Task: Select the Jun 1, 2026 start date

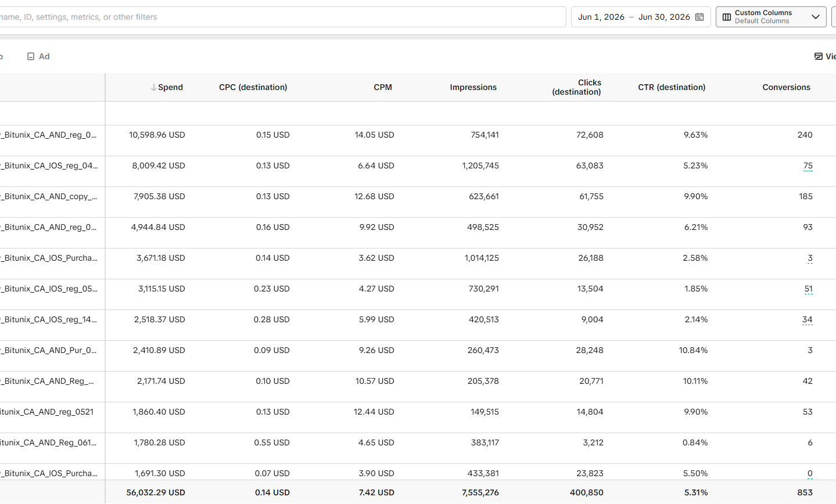Action: 601,17
